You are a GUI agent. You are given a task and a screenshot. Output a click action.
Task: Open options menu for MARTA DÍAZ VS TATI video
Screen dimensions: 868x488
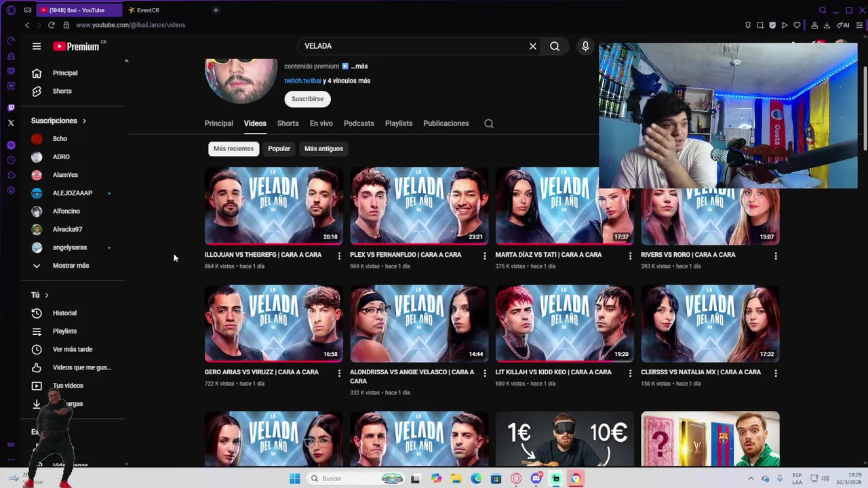pos(630,256)
